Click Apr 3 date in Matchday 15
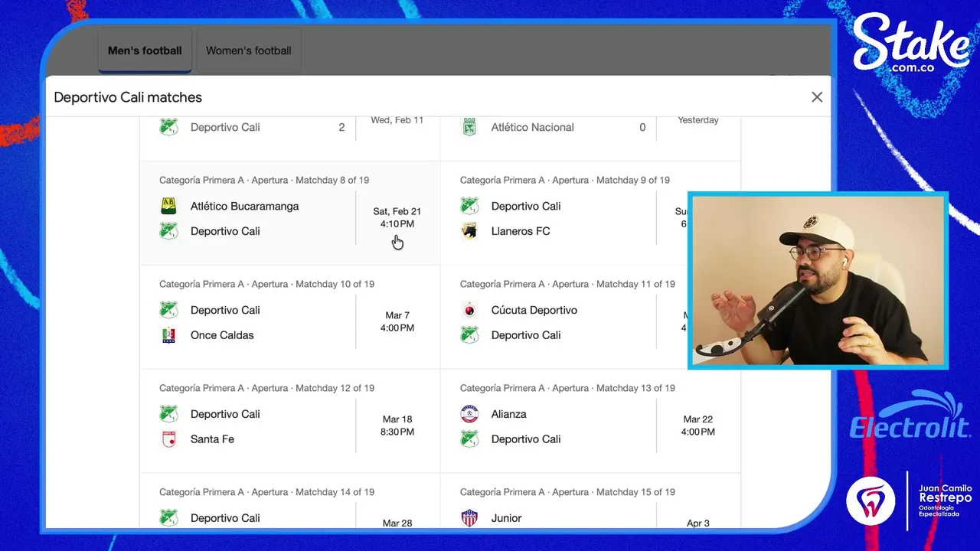 click(698, 523)
